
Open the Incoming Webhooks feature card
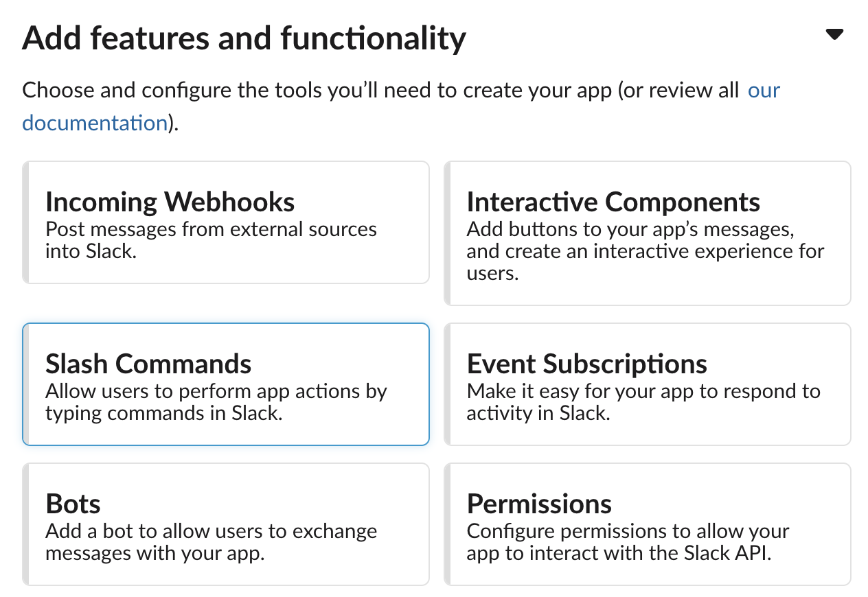[226, 222]
